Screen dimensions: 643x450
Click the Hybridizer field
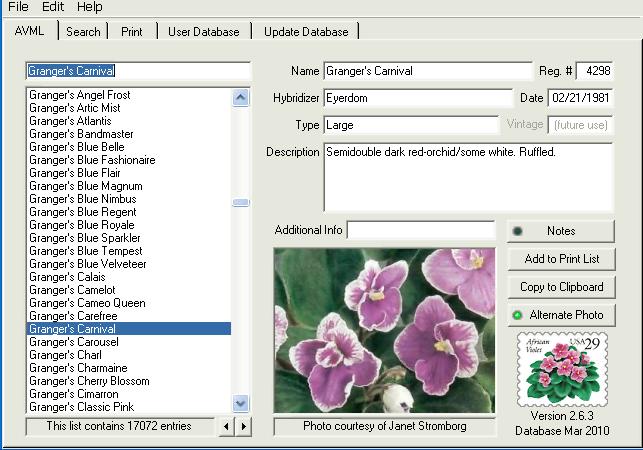click(x=418, y=98)
